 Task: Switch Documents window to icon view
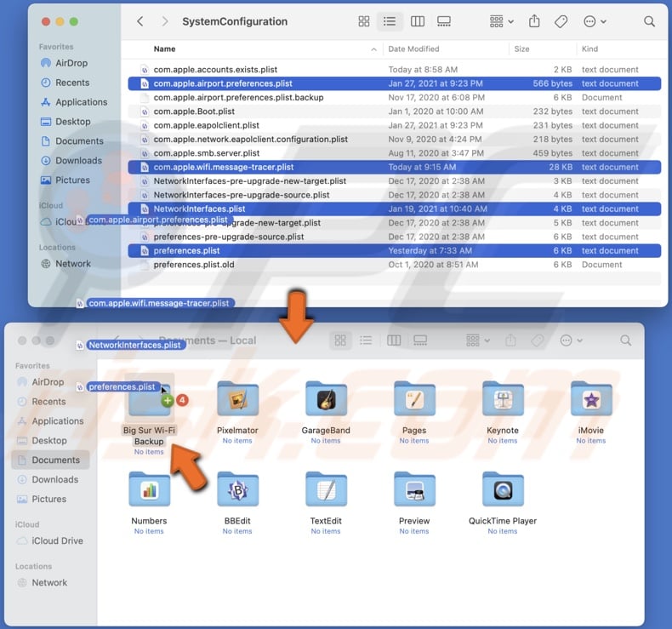click(340, 340)
